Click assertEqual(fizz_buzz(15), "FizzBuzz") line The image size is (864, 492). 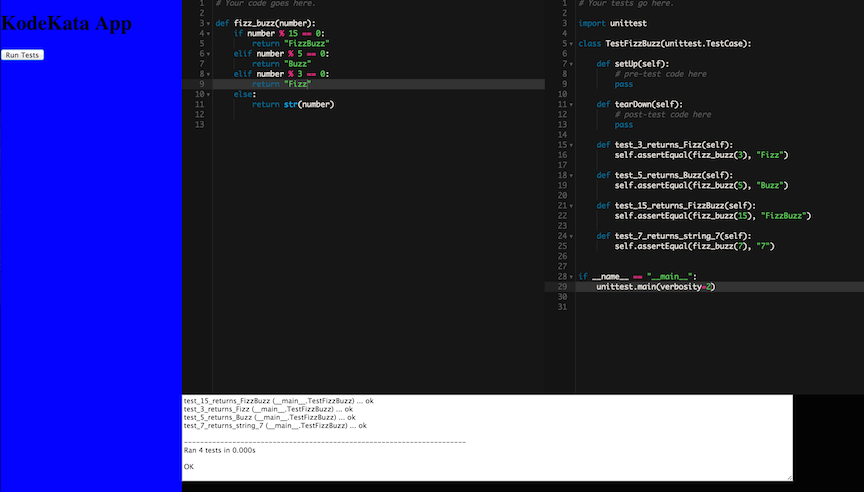(x=713, y=216)
